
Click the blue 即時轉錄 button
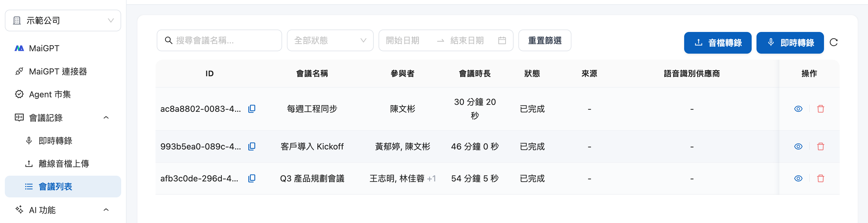point(790,43)
